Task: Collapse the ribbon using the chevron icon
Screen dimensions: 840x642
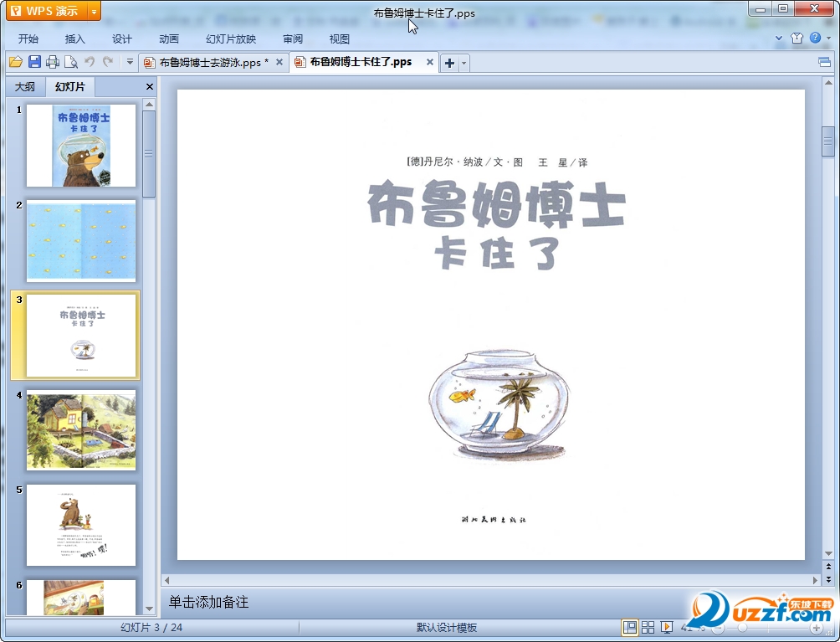Action: coord(779,39)
